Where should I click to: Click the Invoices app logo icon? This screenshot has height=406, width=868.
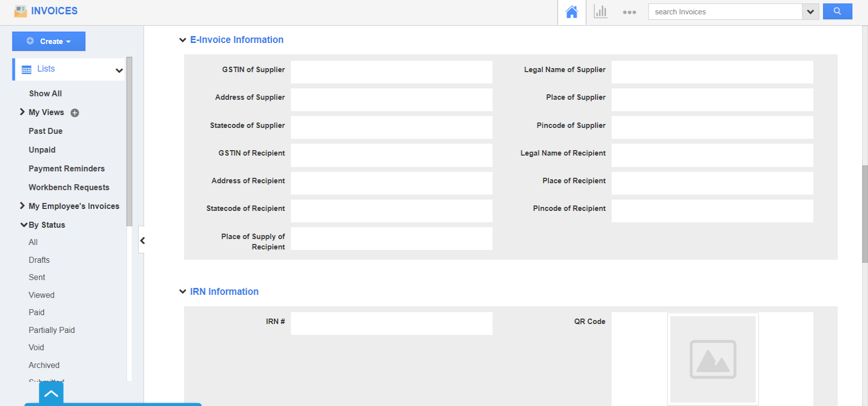pos(21,11)
